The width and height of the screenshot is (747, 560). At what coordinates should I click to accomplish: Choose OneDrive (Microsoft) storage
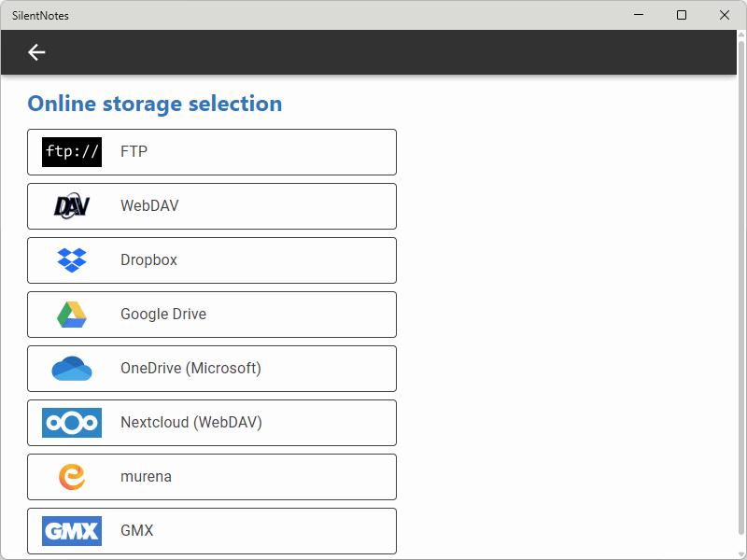pyautogui.click(x=190, y=369)
